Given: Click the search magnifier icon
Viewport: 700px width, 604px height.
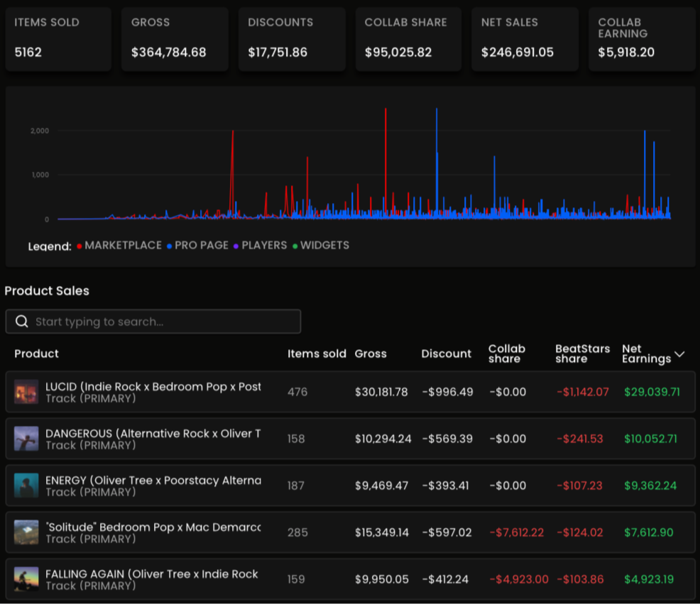Looking at the screenshot, I should pos(22,322).
